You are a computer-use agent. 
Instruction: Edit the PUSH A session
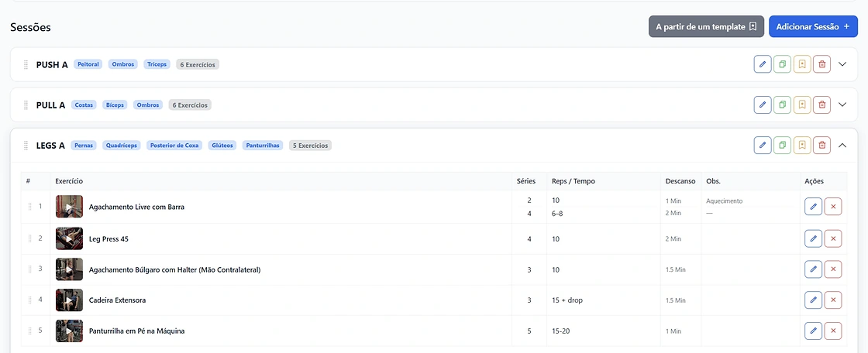point(763,64)
